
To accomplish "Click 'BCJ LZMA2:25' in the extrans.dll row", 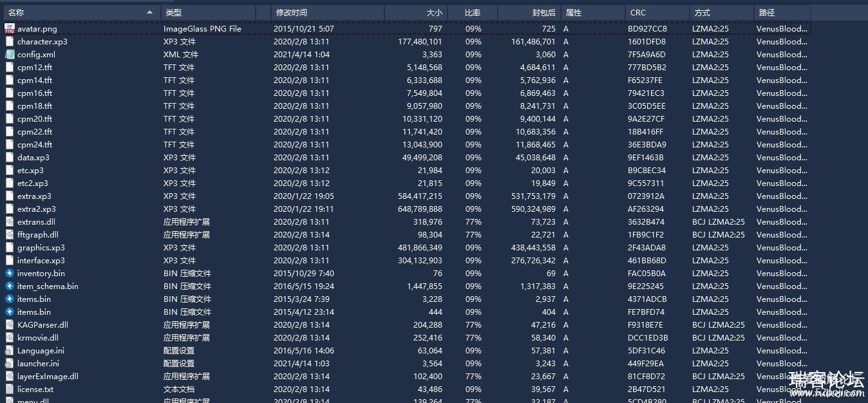I will [x=719, y=221].
